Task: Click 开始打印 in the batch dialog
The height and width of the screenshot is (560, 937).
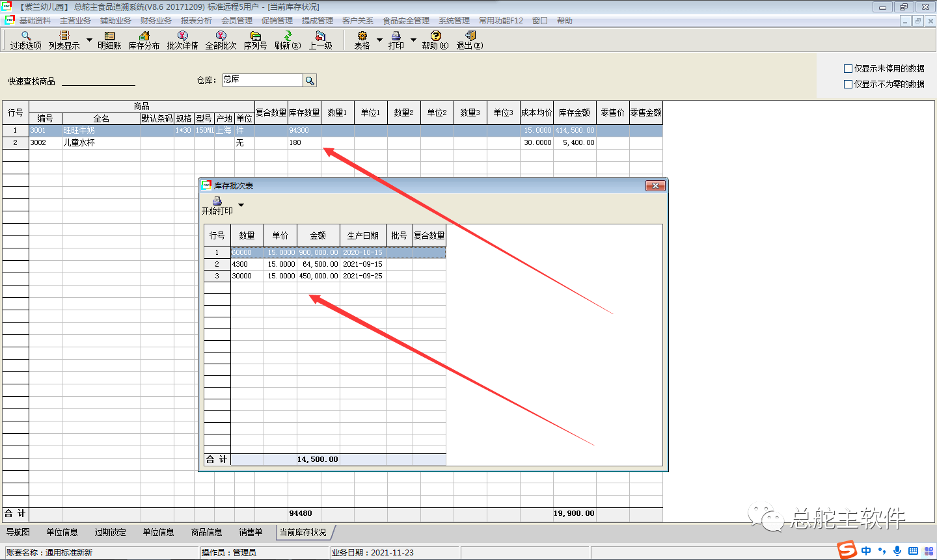Action: pyautogui.click(x=217, y=206)
